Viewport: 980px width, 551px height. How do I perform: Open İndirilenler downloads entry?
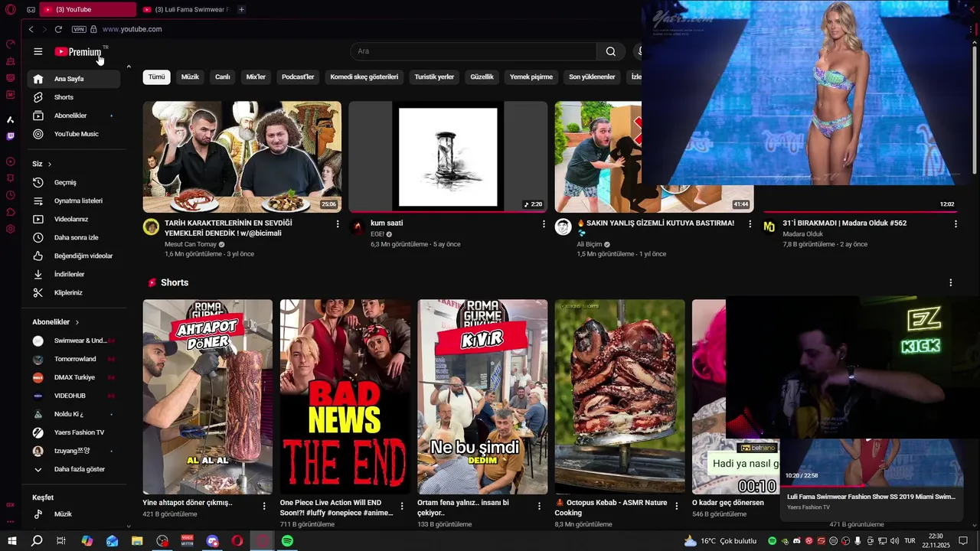click(74, 274)
